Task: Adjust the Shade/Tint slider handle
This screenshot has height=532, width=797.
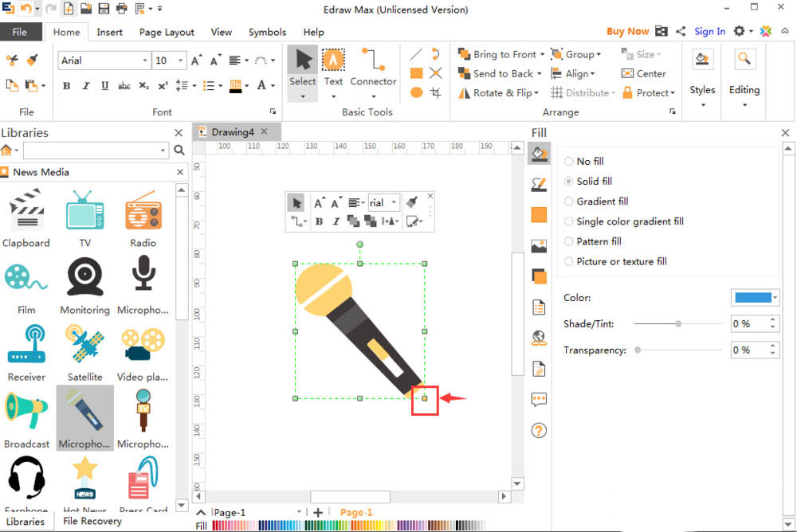Action: coord(678,324)
